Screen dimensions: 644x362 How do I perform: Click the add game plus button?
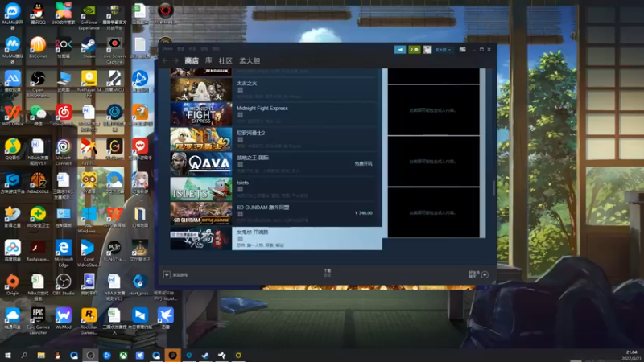coord(167,274)
